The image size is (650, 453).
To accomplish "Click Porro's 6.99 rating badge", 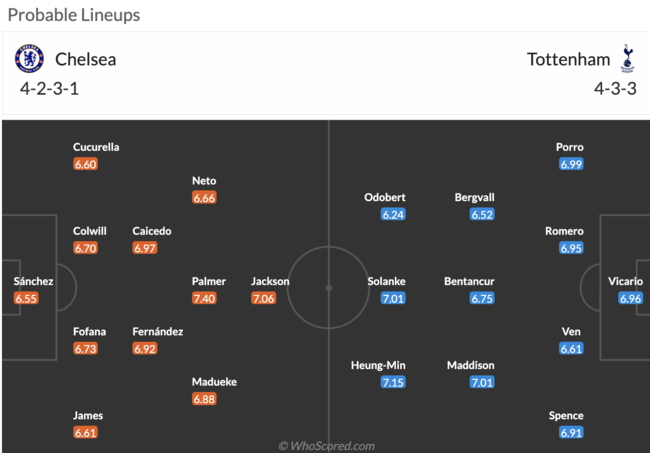I will point(571,164).
